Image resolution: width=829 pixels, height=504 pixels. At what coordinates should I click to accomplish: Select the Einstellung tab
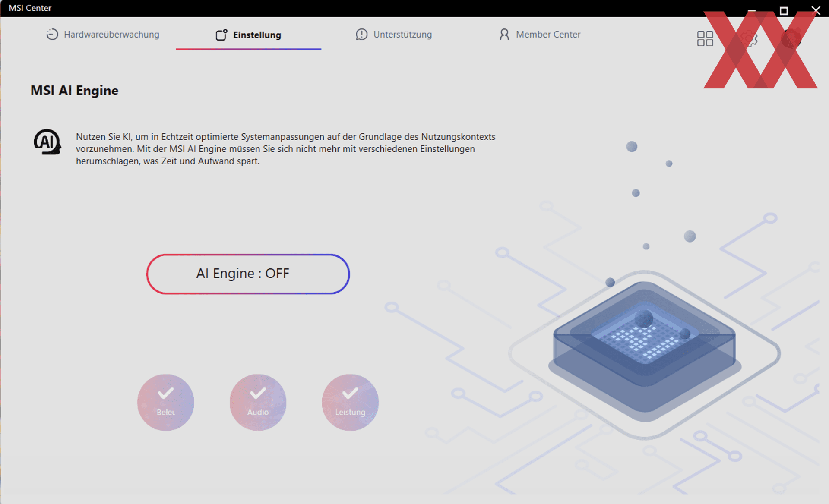point(248,35)
